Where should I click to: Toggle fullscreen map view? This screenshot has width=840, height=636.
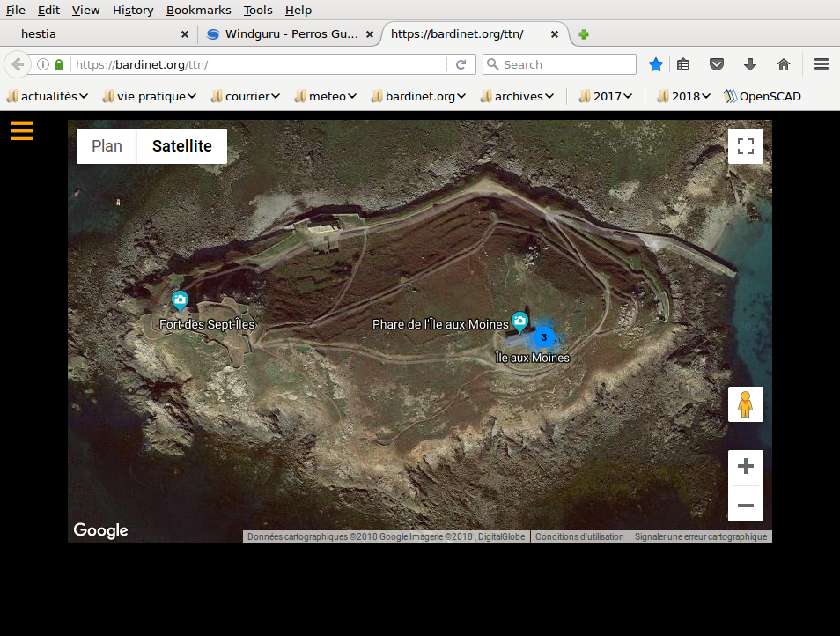point(745,146)
